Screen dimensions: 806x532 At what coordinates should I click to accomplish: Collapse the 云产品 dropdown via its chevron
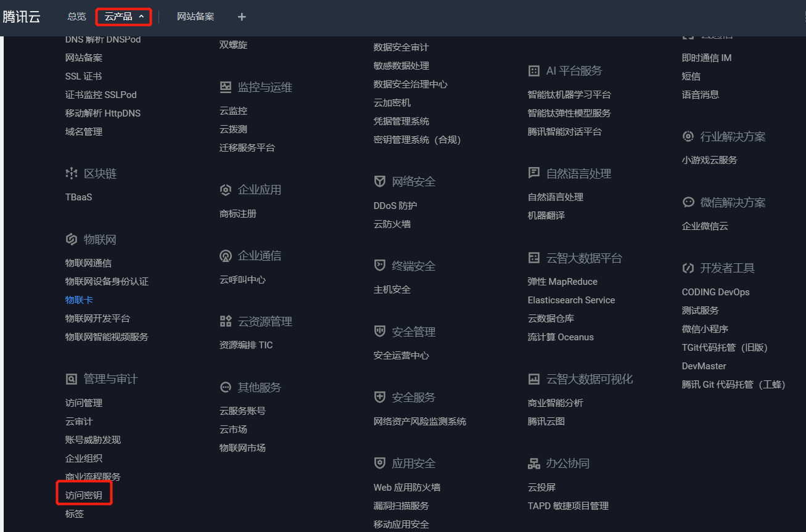click(140, 17)
